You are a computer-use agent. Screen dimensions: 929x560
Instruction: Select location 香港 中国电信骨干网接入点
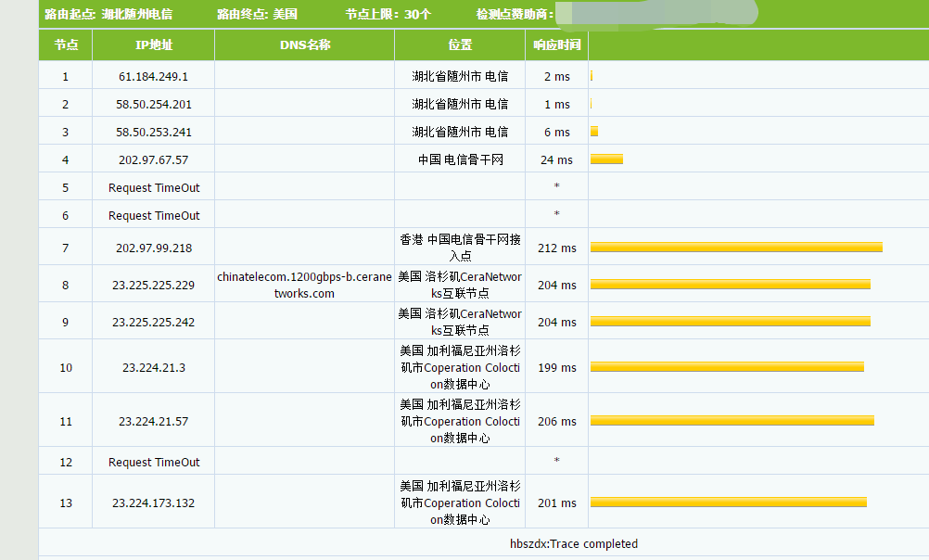pyautogui.click(x=461, y=248)
